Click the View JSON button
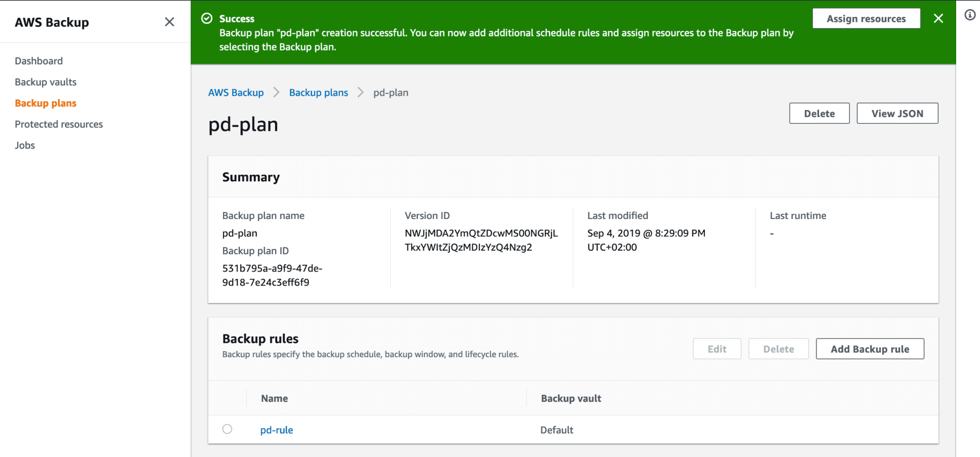Image resolution: width=980 pixels, height=457 pixels. [x=897, y=113]
